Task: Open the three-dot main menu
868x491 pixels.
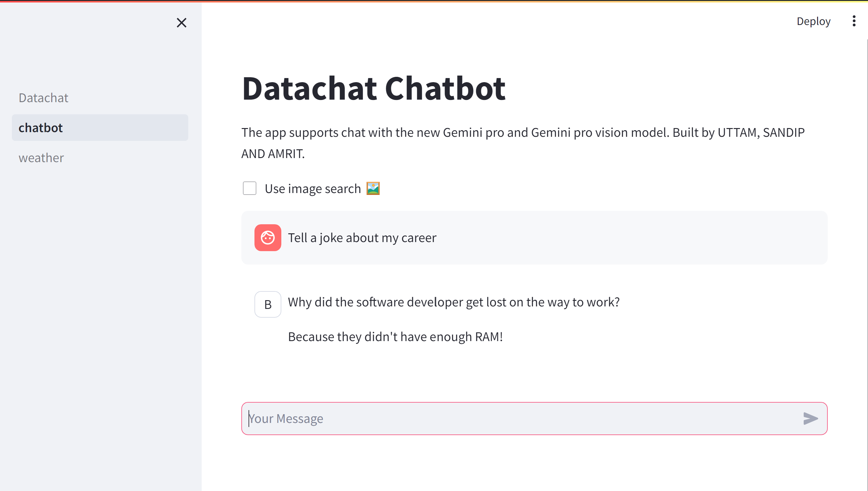Action: pyautogui.click(x=854, y=21)
